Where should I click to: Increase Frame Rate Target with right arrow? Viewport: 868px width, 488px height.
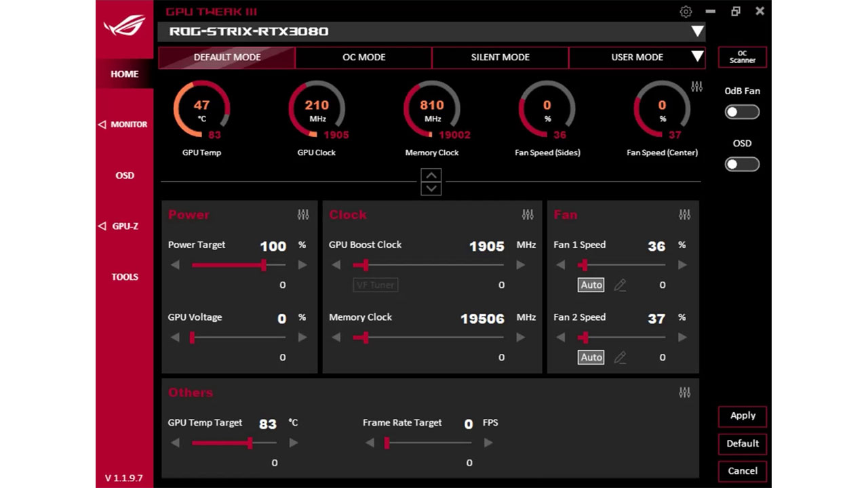point(488,443)
